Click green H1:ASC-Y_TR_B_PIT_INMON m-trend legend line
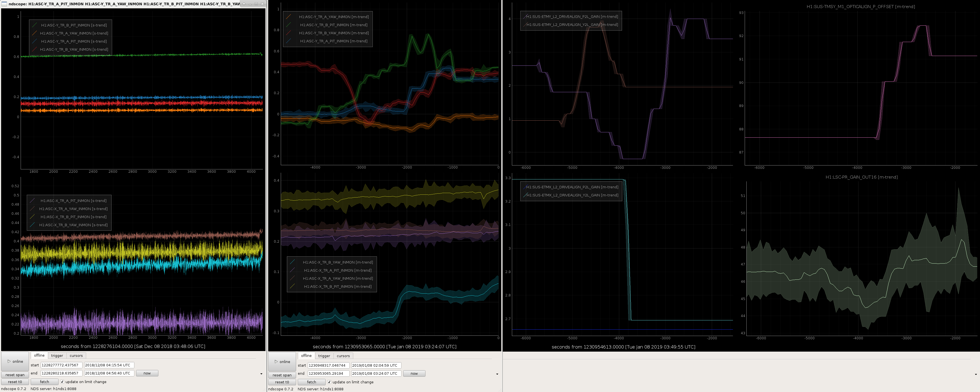This screenshot has width=980, height=392. [289, 25]
